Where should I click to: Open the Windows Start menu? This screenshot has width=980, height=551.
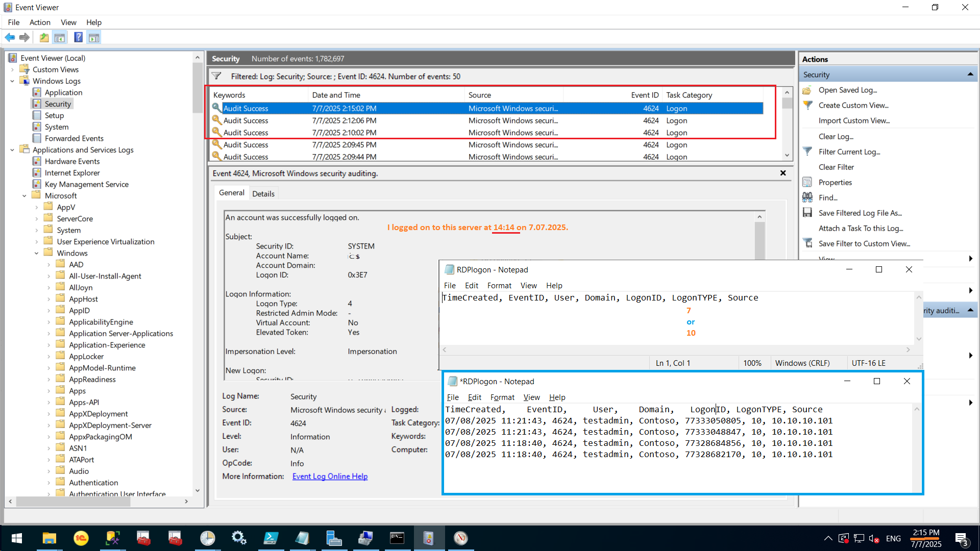click(x=16, y=538)
